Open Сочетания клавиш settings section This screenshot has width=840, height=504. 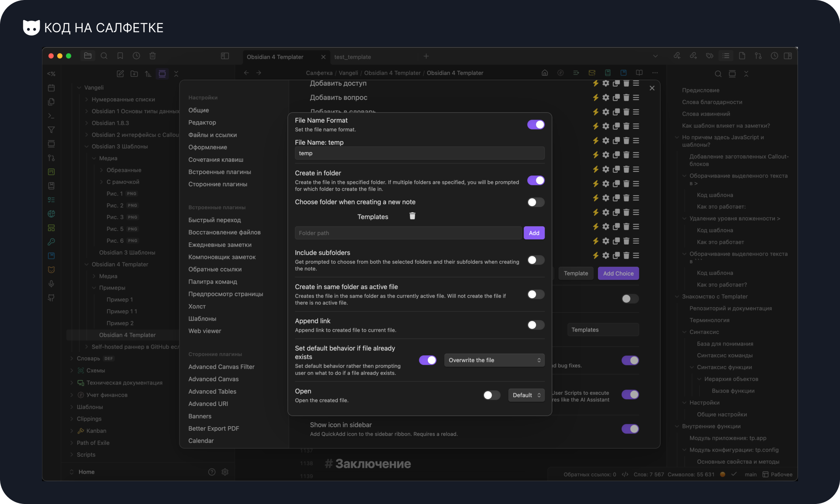pos(216,160)
